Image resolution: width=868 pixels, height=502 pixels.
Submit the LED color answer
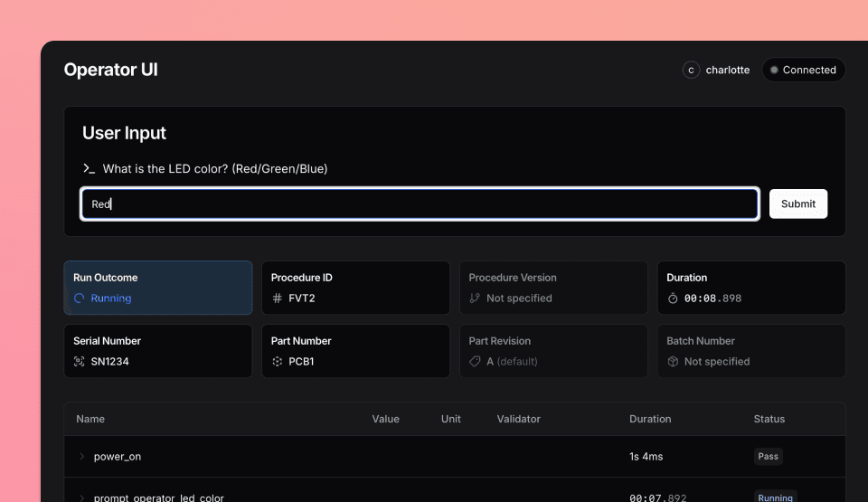click(798, 204)
